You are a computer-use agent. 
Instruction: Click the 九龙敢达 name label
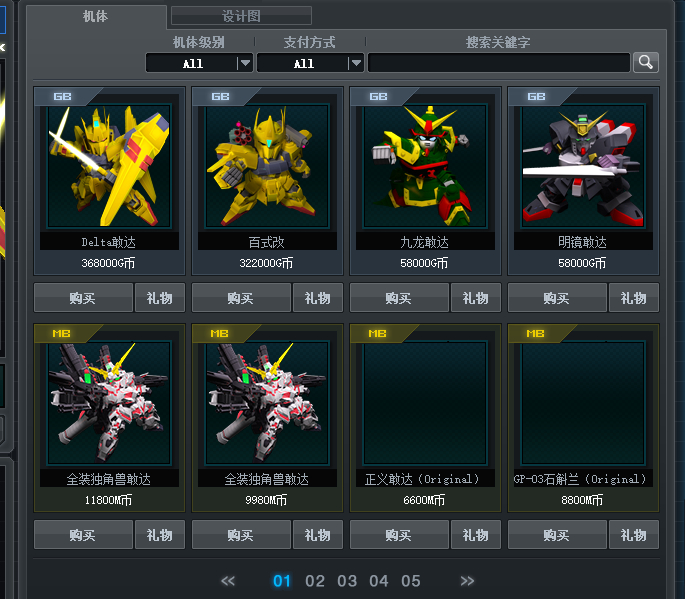click(x=425, y=242)
